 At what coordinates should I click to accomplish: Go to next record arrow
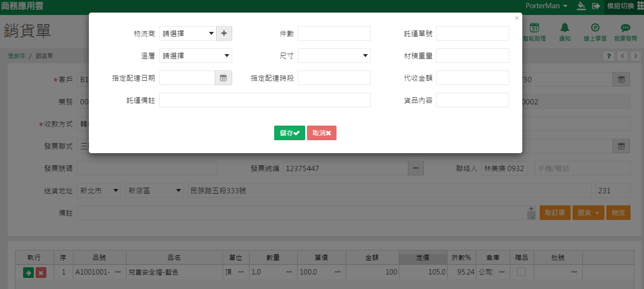(x=635, y=56)
